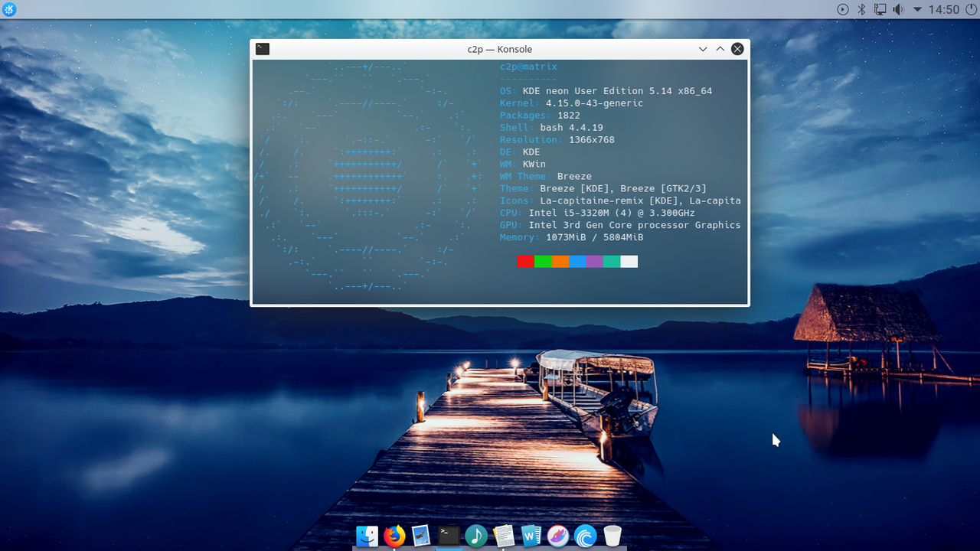This screenshot has height=551, width=980.
Task: Click the green color block in neofetch
Action: click(543, 262)
